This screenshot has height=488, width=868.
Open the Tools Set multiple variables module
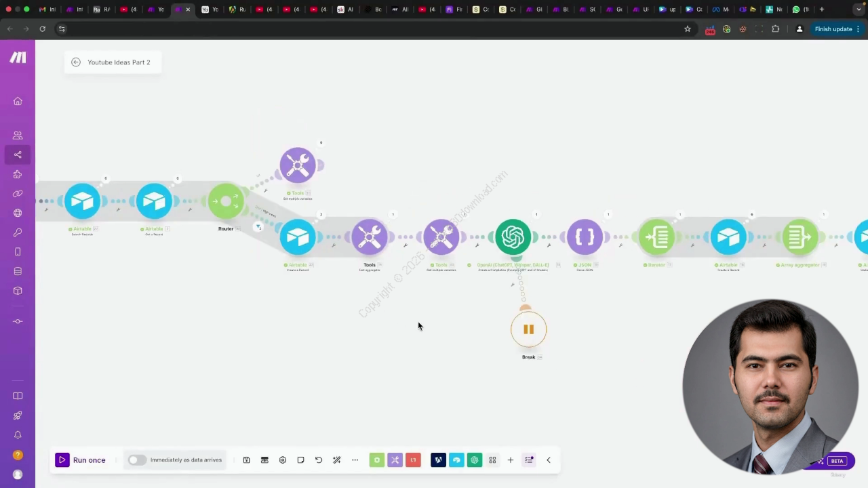(298, 165)
